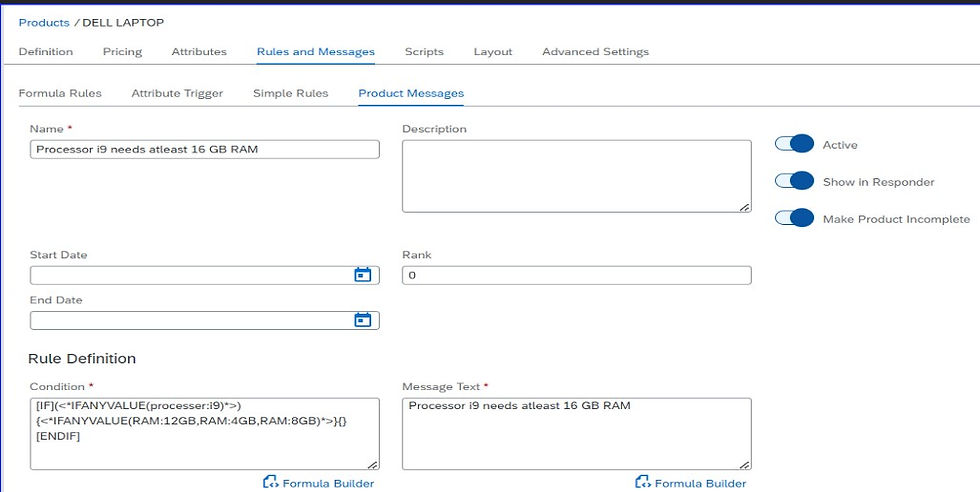Turn off Make Product Incomplete toggle
980x492 pixels.
pyautogui.click(x=795, y=219)
